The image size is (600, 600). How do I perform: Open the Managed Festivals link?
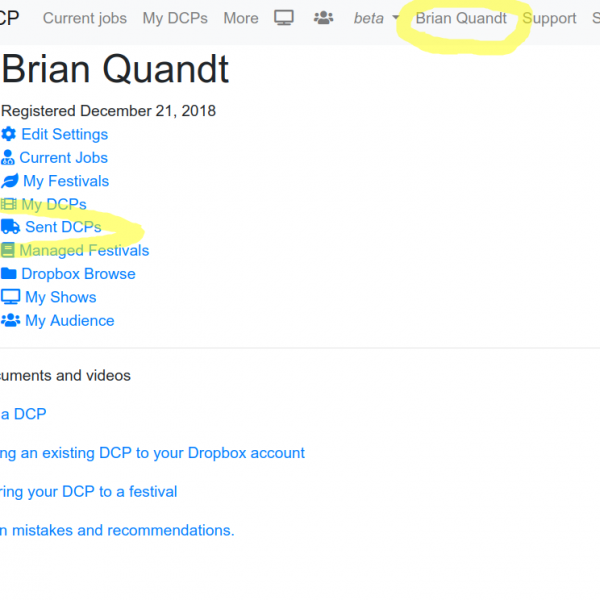[84, 250]
